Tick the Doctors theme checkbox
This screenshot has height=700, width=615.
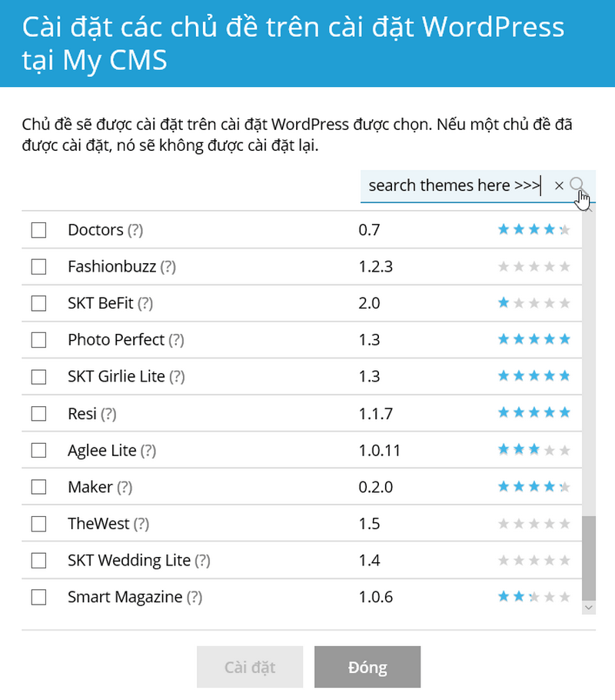[x=38, y=230]
